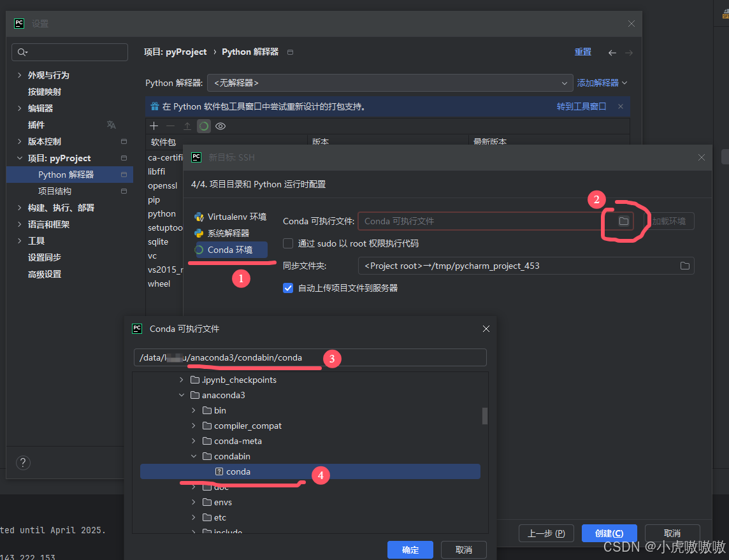This screenshot has width=729, height=560.
Task: Collapse 项目: pyProject in settings tree
Action: 19,158
